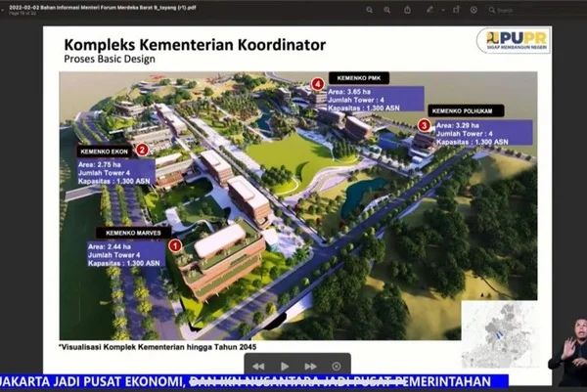Click the zoom out magnifier in Preview toolbar
Screen dimensions: 587x392
tap(370, 10)
